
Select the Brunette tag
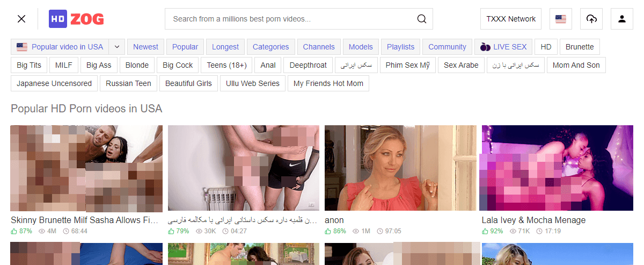[580, 47]
